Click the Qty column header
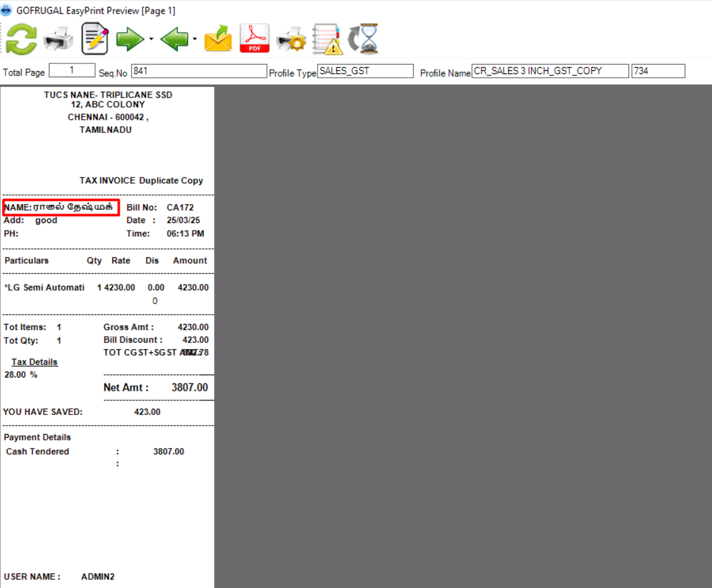Image resolution: width=712 pixels, height=588 pixels. click(94, 261)
